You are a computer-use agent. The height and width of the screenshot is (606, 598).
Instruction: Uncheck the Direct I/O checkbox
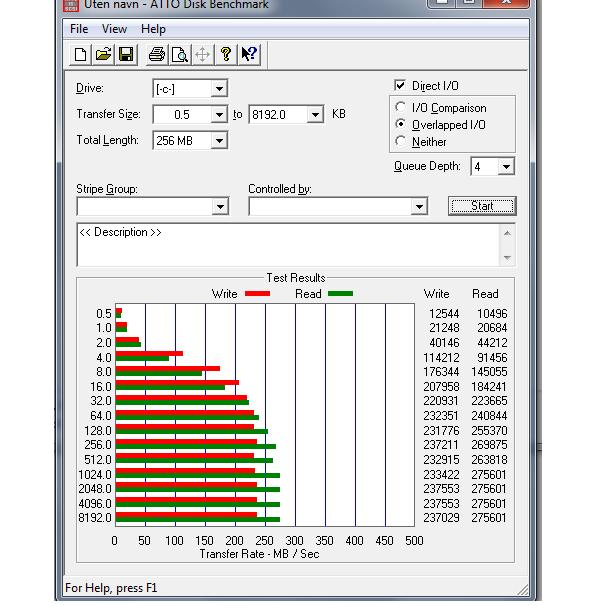400,85
